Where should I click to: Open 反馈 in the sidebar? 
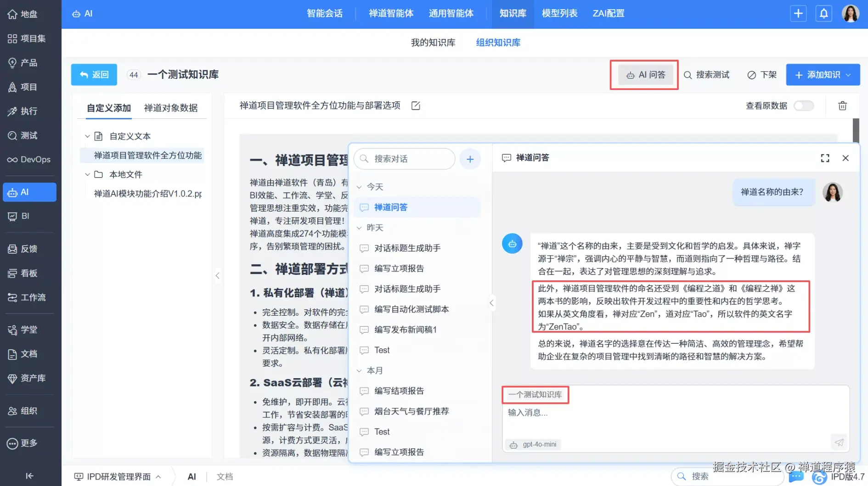(23, 249)
